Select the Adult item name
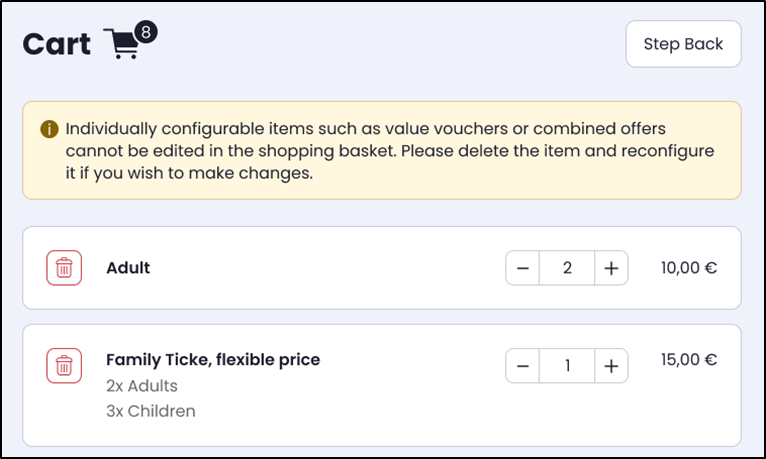 [128, 268]
